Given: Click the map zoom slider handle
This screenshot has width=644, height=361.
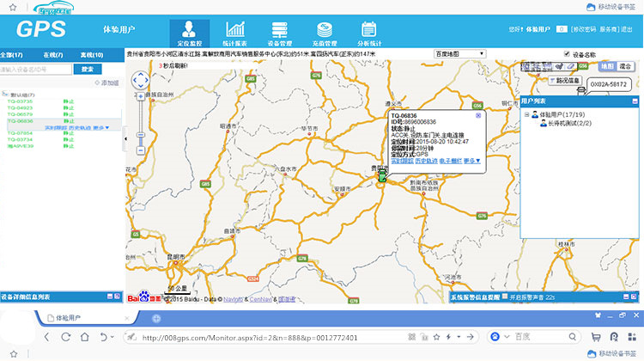Looking at the screenshot, I should tap(141, 135).
